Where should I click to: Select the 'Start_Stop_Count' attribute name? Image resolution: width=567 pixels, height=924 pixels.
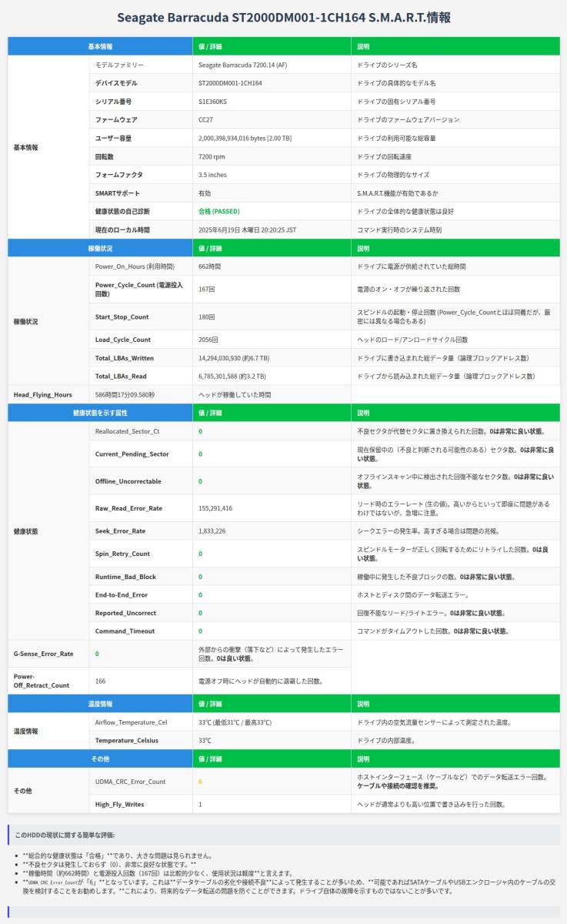(x=122, y=317)
